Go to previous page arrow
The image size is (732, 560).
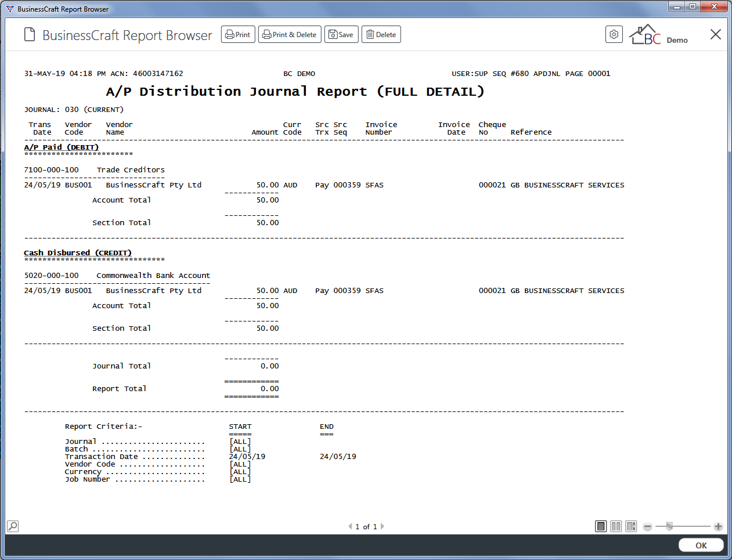pyautogui.click(x=350, y=526)
